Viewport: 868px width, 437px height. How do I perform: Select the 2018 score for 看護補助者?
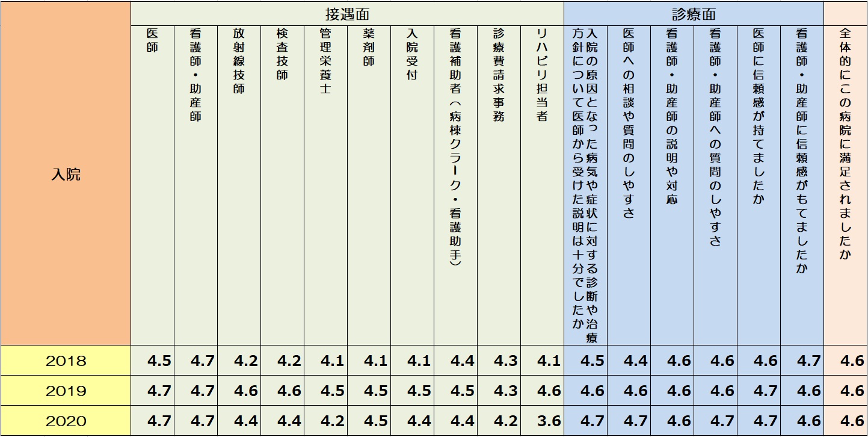pyautogui.click(x=456, y=361)
